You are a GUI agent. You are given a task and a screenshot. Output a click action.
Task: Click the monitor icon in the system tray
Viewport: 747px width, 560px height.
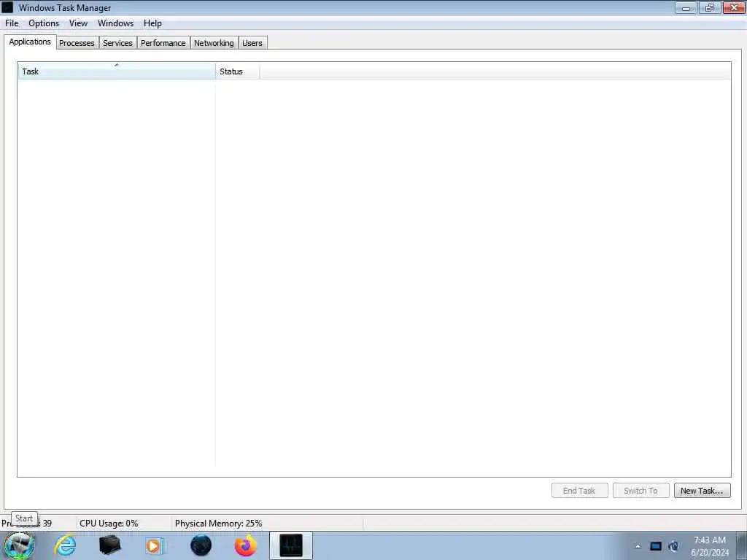[656, 546]
